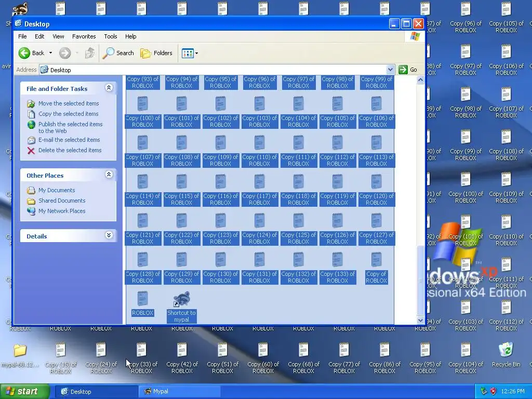Expand the Details panel
532x399 pixels.
[x=109, y=235]
